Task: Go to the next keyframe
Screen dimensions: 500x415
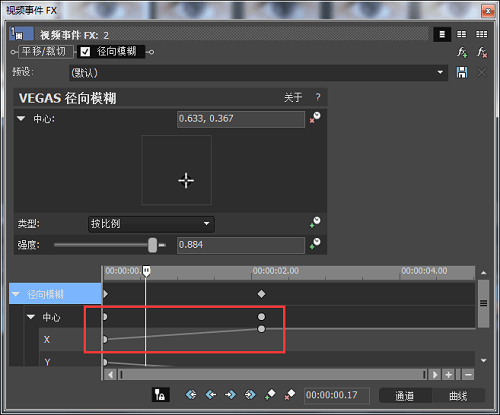Action: point(230,395)
